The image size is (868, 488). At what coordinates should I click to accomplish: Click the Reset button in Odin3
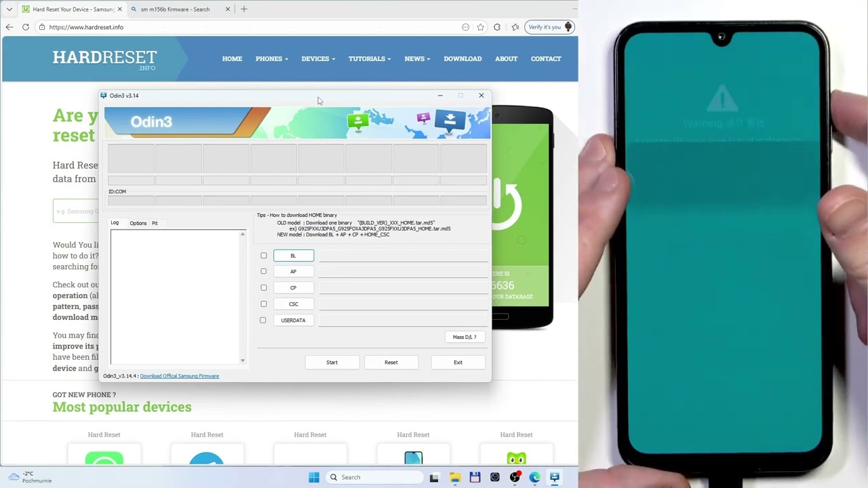tap(391, 363)
